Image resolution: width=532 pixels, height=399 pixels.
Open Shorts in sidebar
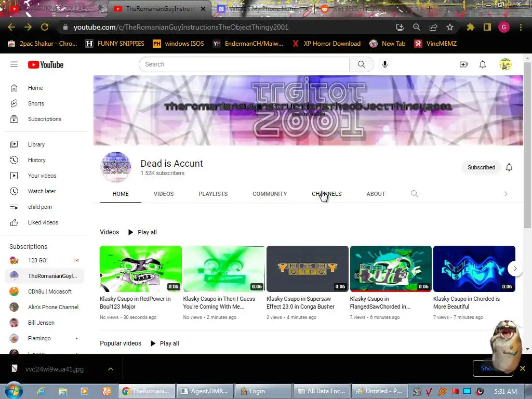44,103
